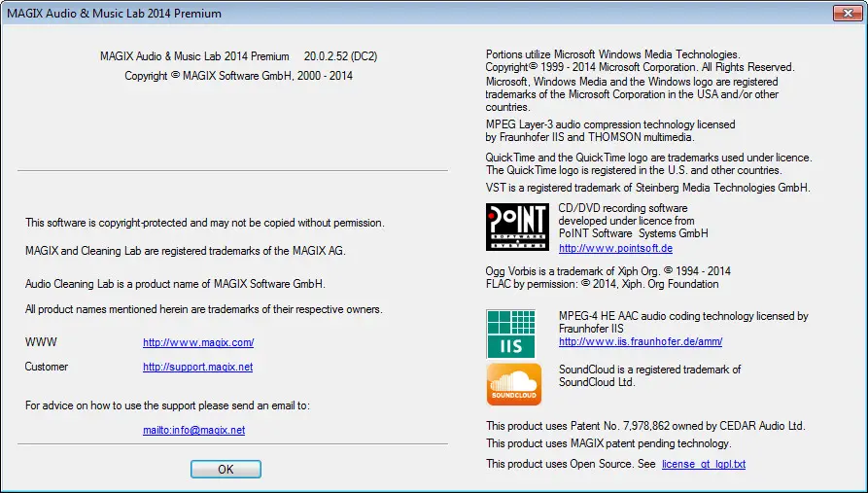Click the 'FLAC by permission' text line
The image size is (868, 493).
pyautogui.click(x=602, y=284)
